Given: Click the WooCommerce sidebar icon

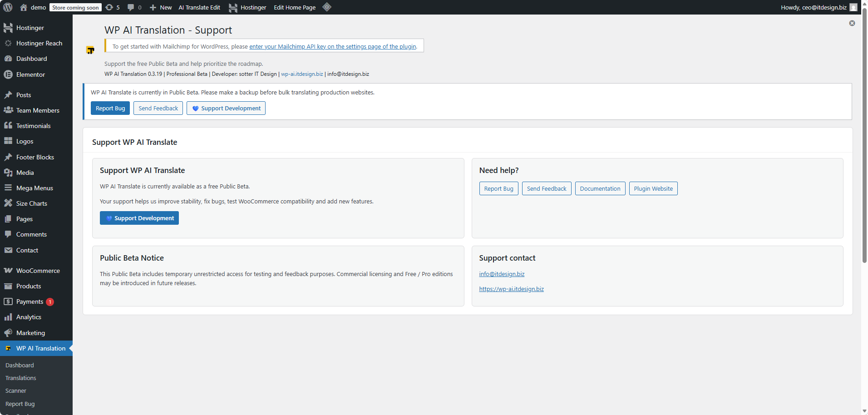Looking at the screenshot, I should [x=8, y=271].
